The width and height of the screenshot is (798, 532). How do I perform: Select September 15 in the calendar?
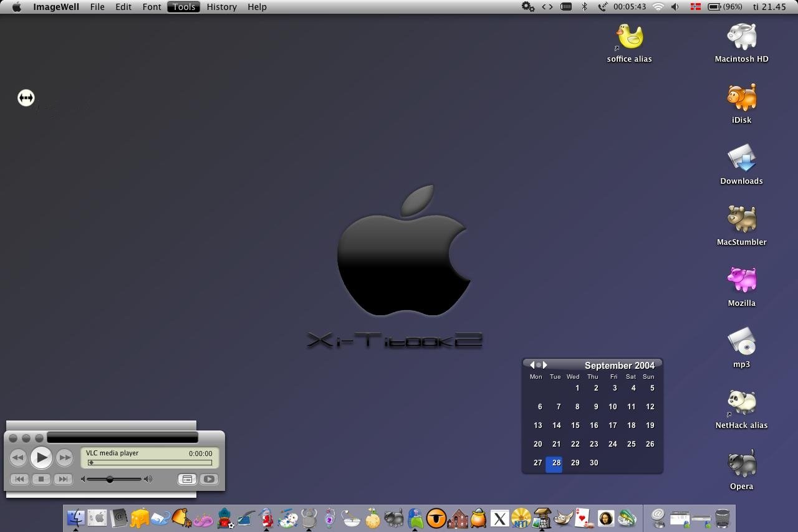575,425
